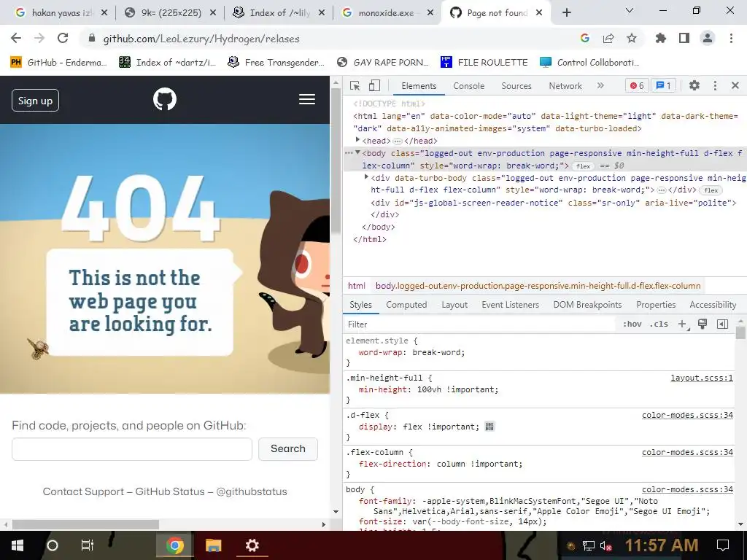Viewport: 747px width, 560px height.
Task: Close the DevTools panel
Action: click(735, 86)
